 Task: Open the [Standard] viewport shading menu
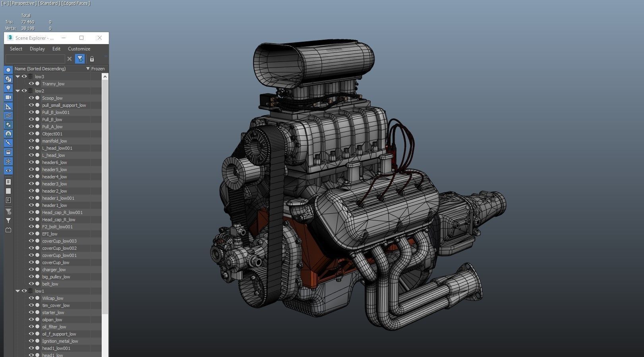pos(49,3)
